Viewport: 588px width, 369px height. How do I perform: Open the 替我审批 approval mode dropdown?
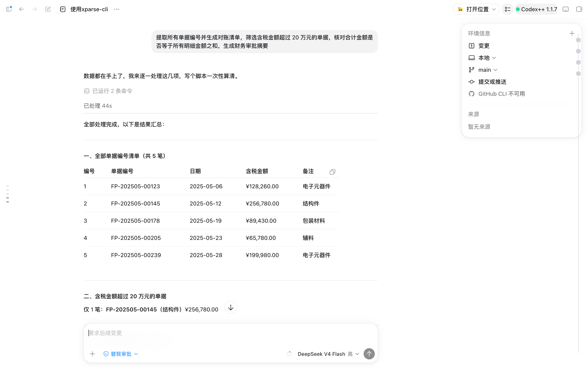(121, 354)
